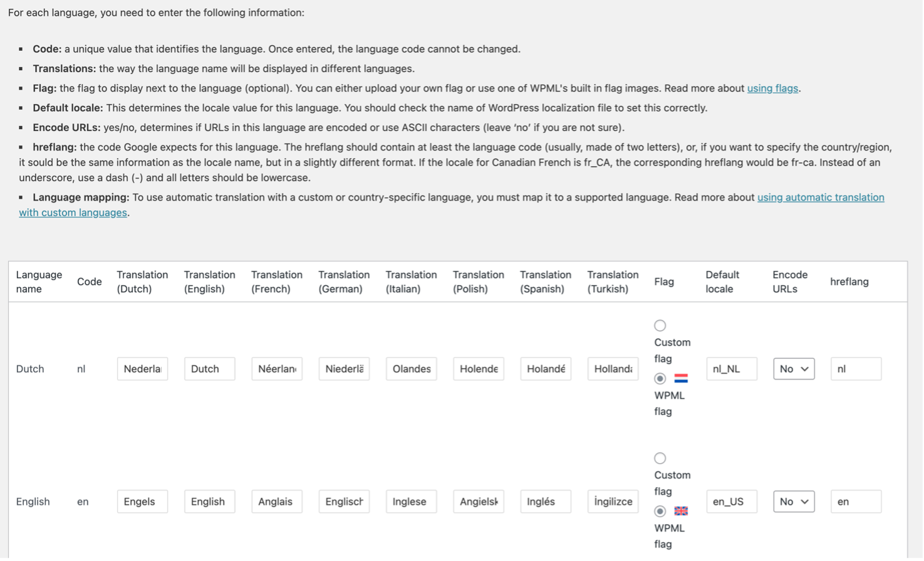Expand Encode URLs dropdown for English

794,502
